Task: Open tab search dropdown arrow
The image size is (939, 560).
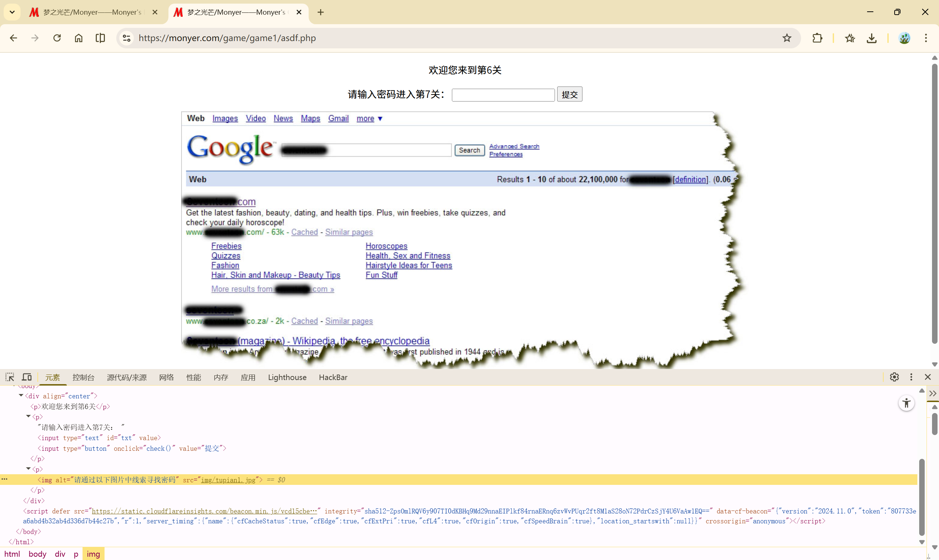Action: pos(12,12)
